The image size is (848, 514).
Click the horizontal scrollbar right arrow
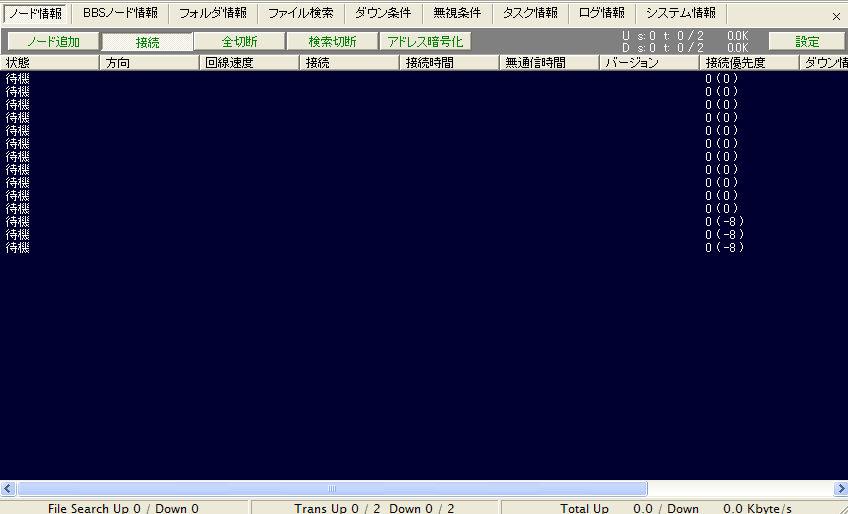[840, 489]
